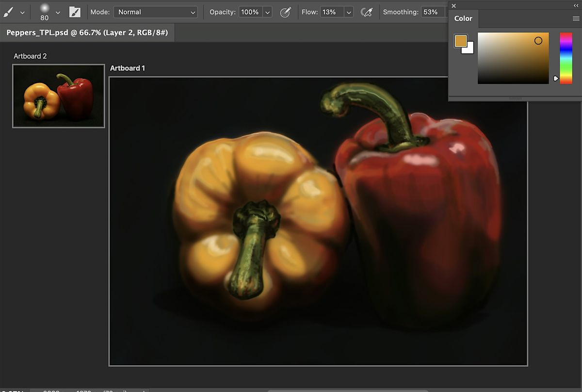Enable pen pressure control for opacity

[285, 12]
